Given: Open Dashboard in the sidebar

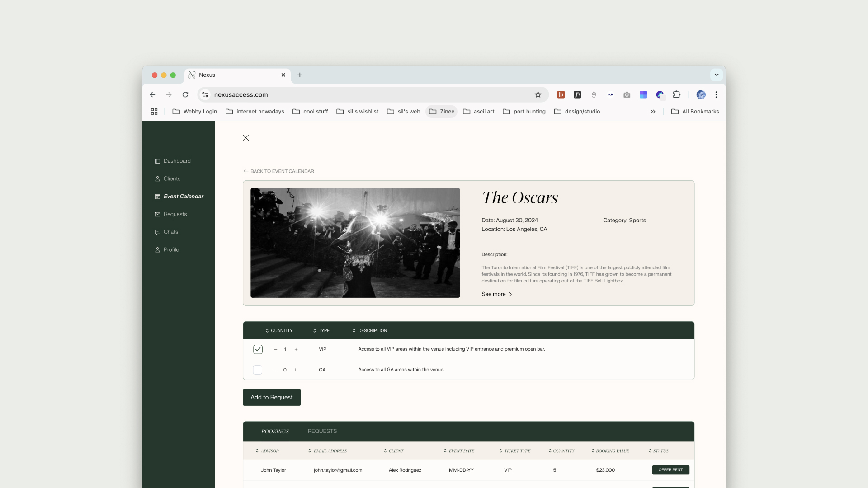Looking at the screenshot, I should pos(173,161).
